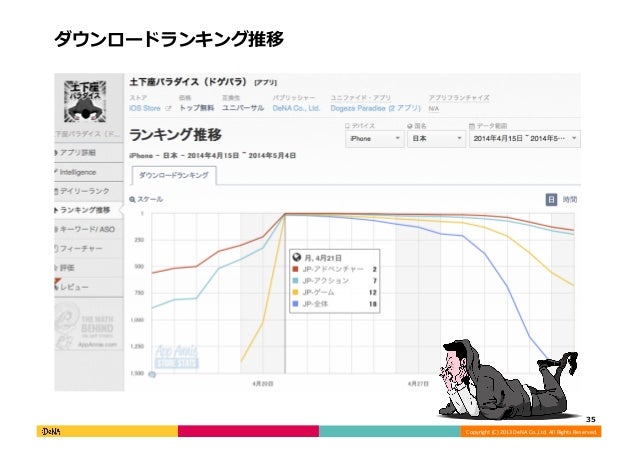Click the ユニバーサル compatibility value

[x=243, y=108]
